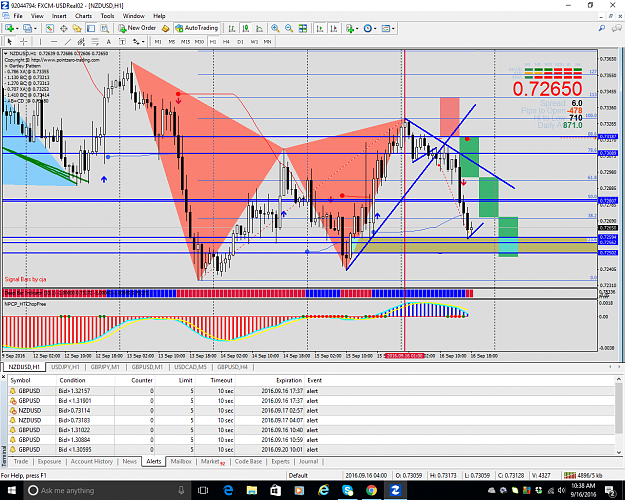625x500 pixels.
Task: Zoom in on the chart
Action: pos(275,28)
